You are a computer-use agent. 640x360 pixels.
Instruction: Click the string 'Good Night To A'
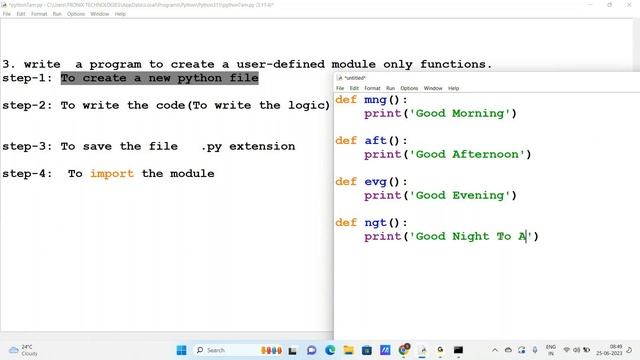point(471,236)
